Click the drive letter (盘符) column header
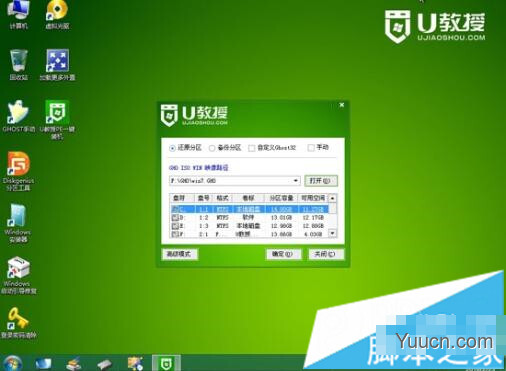The height and width of the screenshot is (371, 506). (182, 198)
